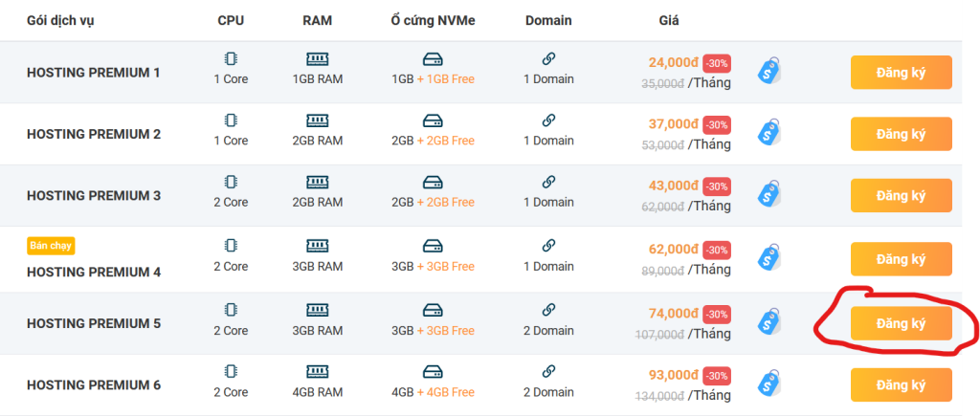Click the 74,000đ price on Premium 5
The height and width of the screenshot is (416, 980).
673,313
